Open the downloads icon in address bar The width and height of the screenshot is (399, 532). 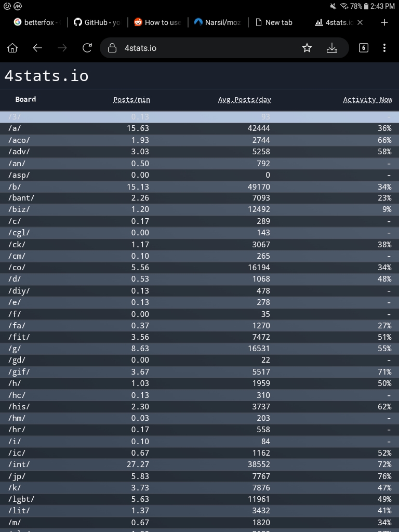tap(331, 48)
